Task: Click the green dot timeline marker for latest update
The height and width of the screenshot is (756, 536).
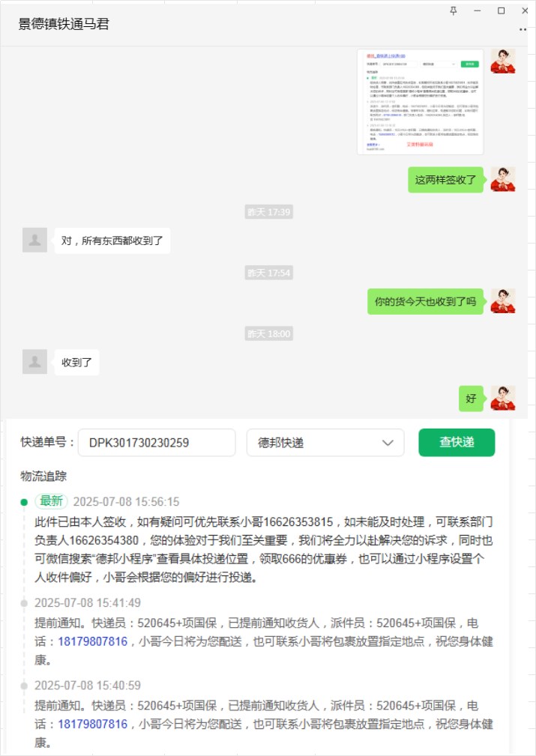Action: pos(24,502)
